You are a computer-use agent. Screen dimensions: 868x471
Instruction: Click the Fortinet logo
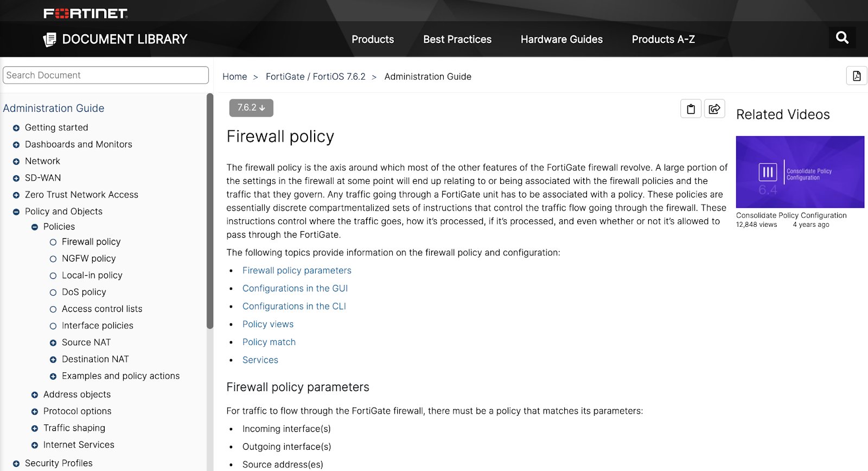coord(86,14)
